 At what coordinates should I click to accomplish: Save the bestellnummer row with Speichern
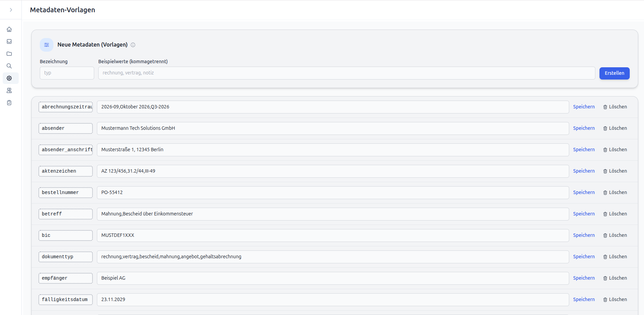[x=584, y=192]
